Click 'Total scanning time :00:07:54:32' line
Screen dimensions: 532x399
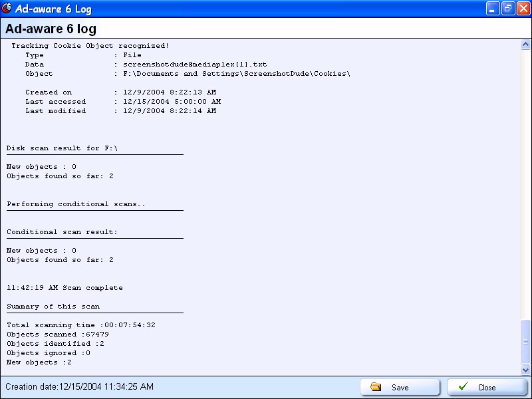(x=81, y=325)
